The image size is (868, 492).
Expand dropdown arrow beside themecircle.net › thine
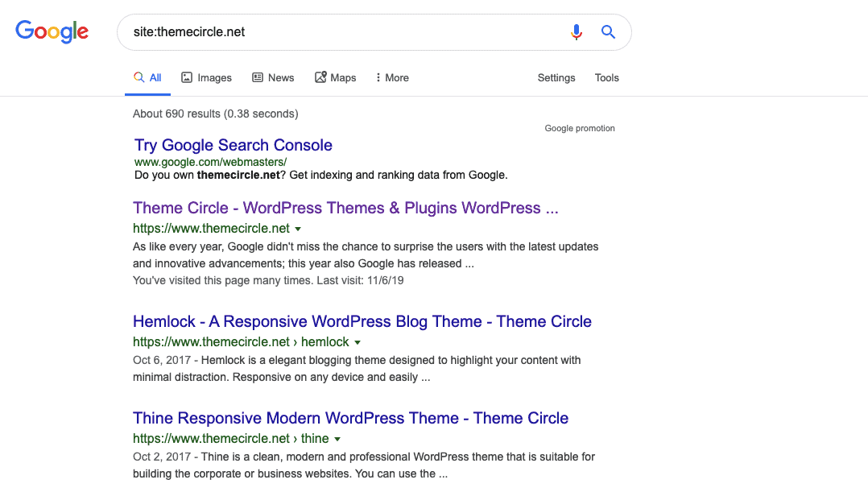(x=337, y=439)
